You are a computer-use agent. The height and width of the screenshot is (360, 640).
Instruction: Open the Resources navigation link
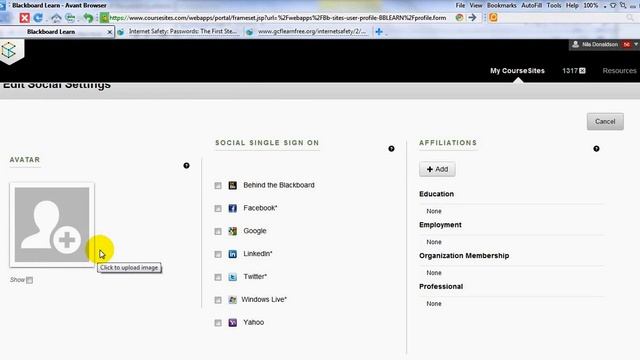click(x=619, y=71)
